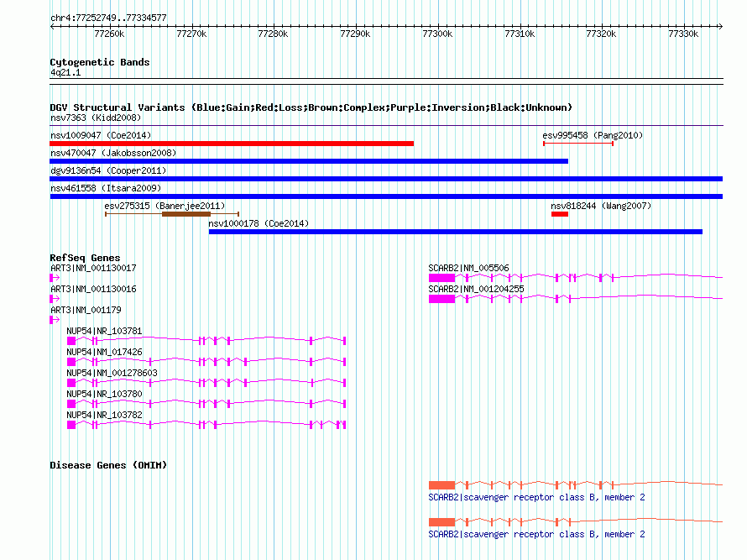Open the dgv9136n54 (Cooper2011) label

[x=108, y=170]
